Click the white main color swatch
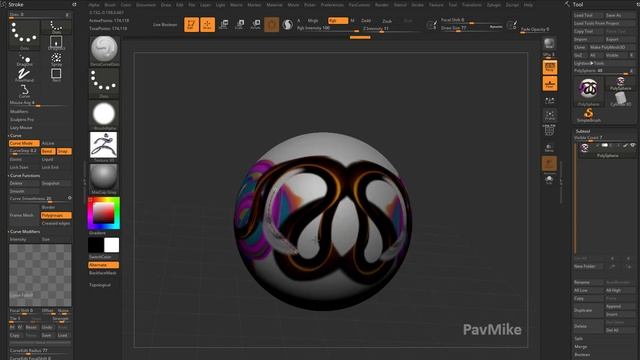640x360 pixels. [111, 245]
